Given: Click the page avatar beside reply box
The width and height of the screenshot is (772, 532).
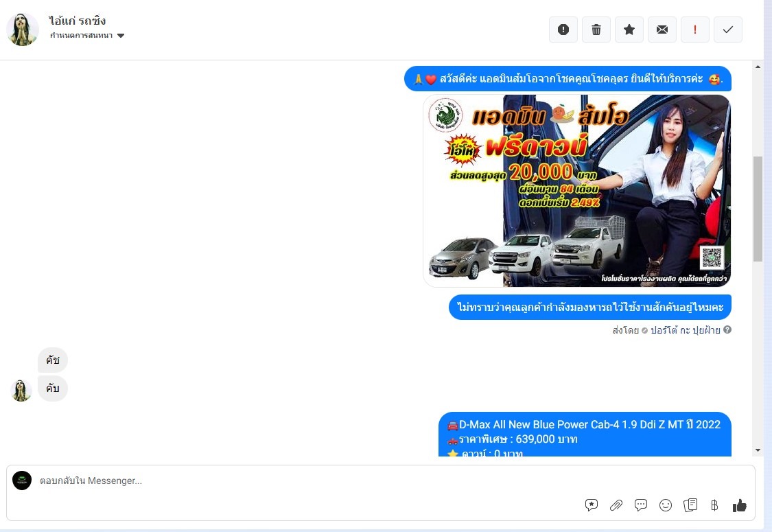Looking at the screenshot, I should click(22, 481).
